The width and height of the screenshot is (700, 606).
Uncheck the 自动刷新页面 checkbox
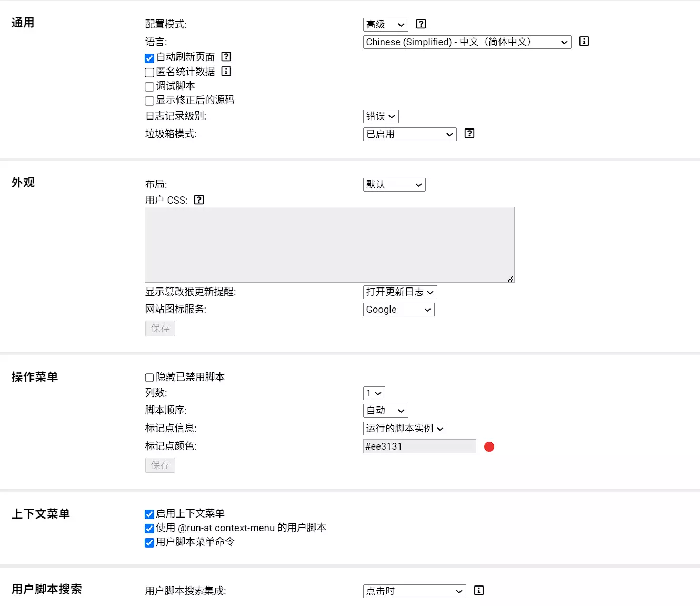149,58
